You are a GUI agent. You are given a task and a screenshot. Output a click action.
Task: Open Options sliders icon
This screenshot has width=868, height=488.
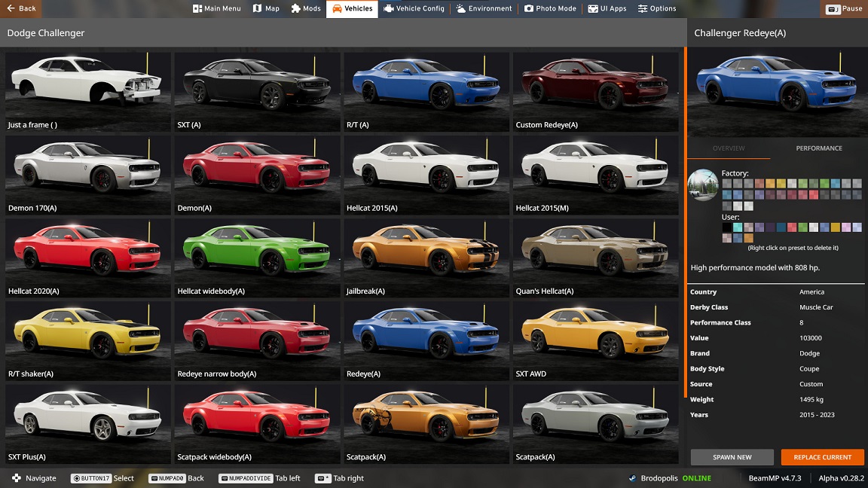pos(643,9)
